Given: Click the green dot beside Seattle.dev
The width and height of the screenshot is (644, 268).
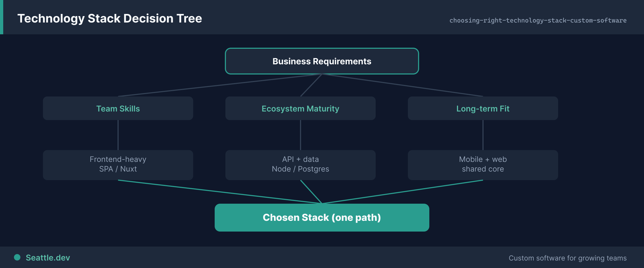Looking at the screenshot, I should point(17,257).
